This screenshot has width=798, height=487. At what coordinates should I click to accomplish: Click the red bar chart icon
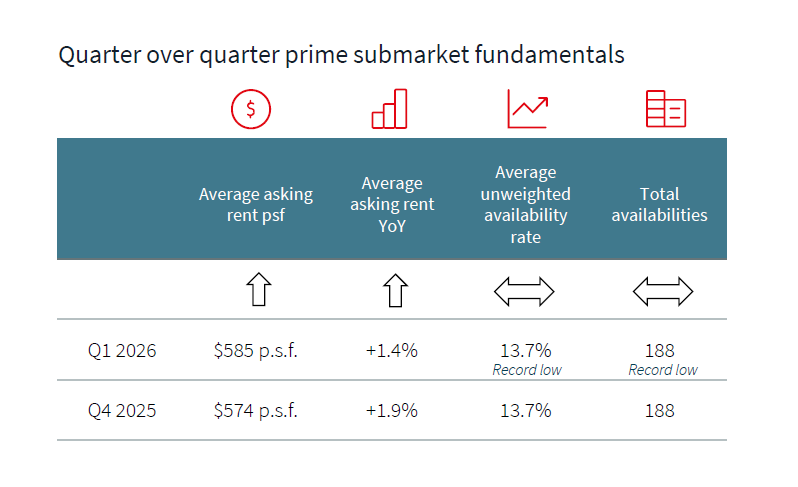point(390,109)
